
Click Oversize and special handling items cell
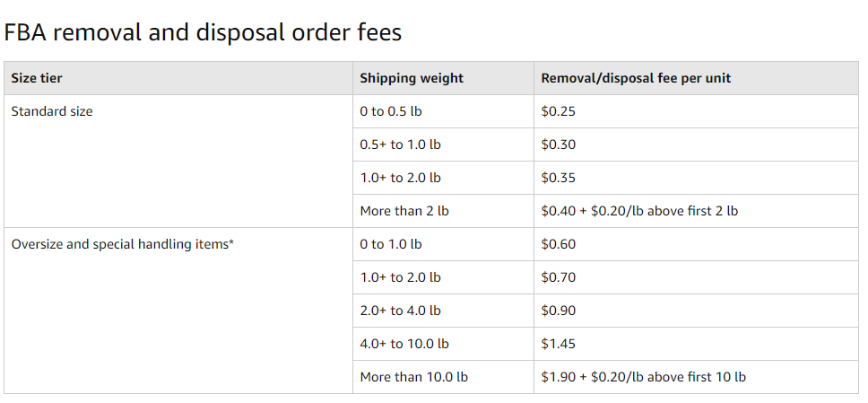(178, 311)
